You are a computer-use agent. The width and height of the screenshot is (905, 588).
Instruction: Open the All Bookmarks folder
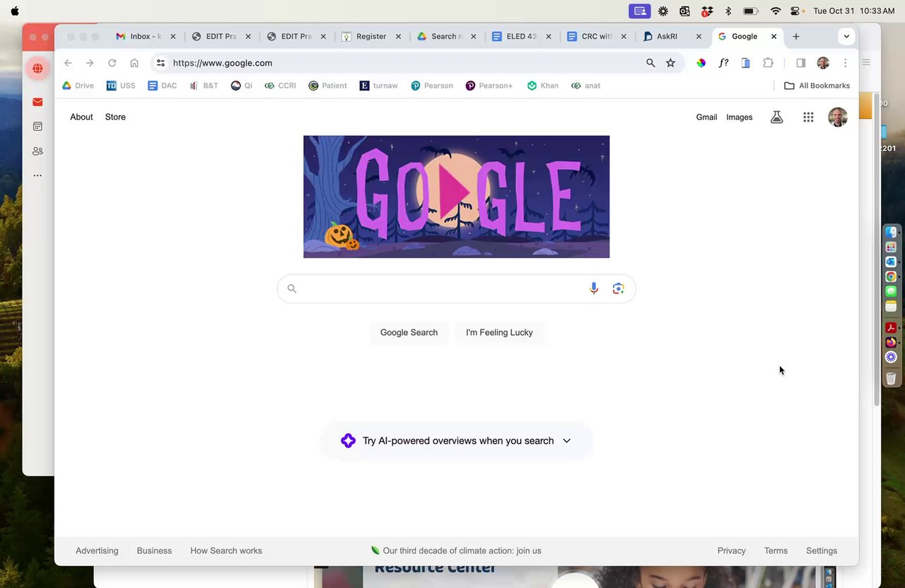coord(817,86)
